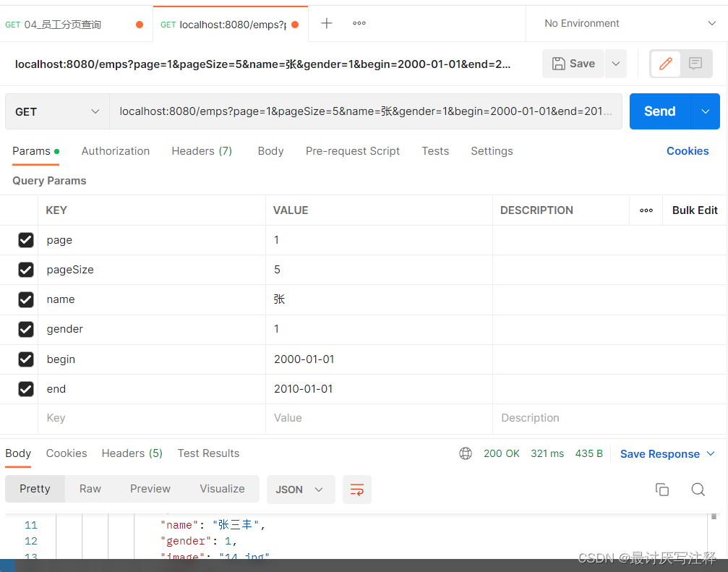Screen dimensions: 728x572
Task: Switch to the Pre-request Script tab
Action: pos(353,151)
